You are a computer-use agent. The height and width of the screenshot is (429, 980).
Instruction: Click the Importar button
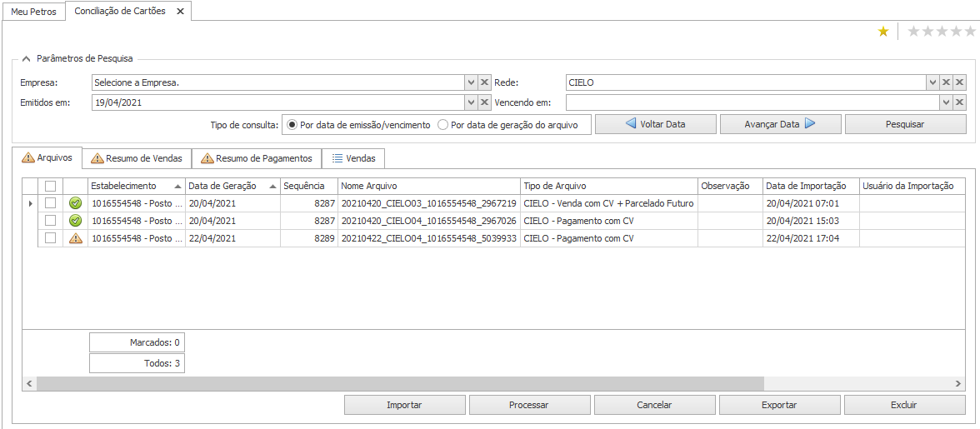[x=404, y=405]
